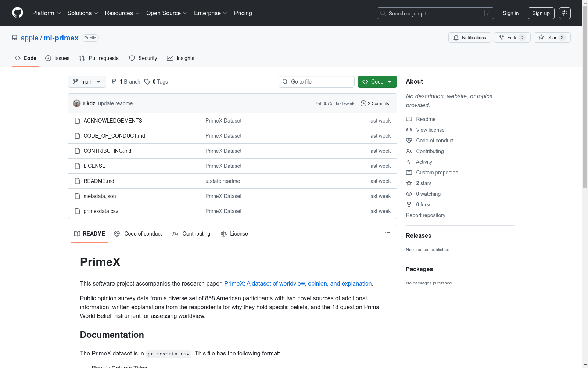The image size is (588, 368).
Task: Click the heart icon beside Code of conduct in About
Action: 409,141
